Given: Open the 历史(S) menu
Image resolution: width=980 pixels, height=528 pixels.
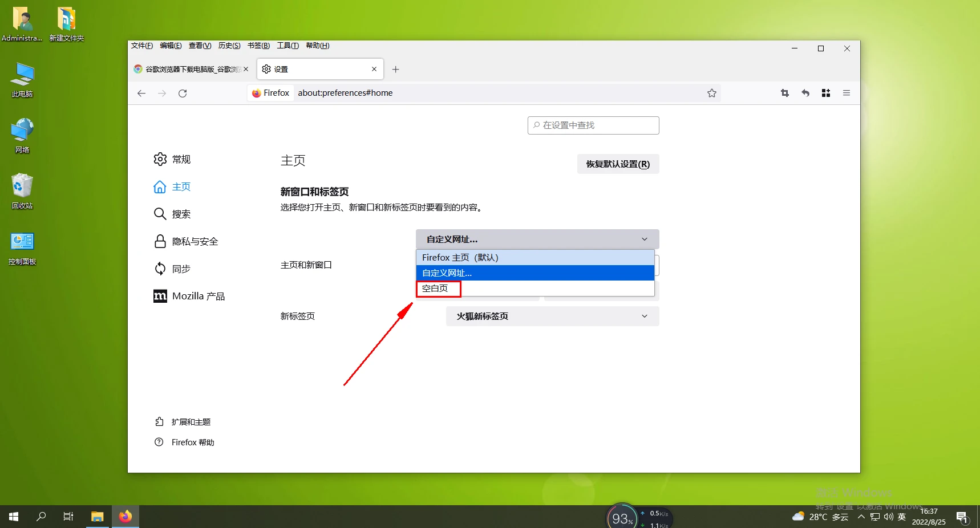Looking at the screenshot, I should click(229, 46).
